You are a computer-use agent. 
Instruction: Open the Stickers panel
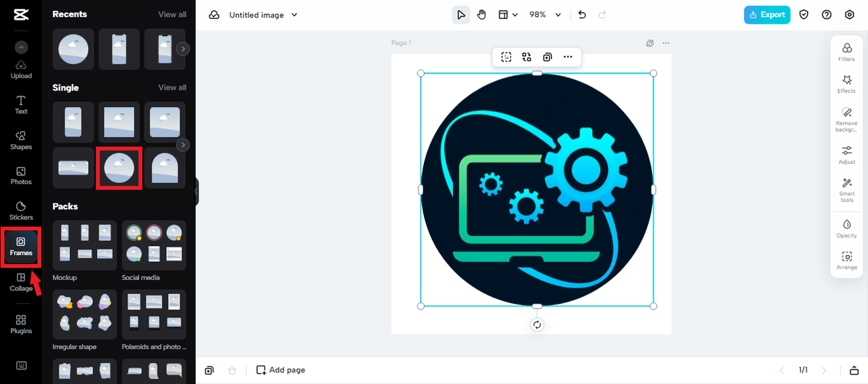point(21,211)
